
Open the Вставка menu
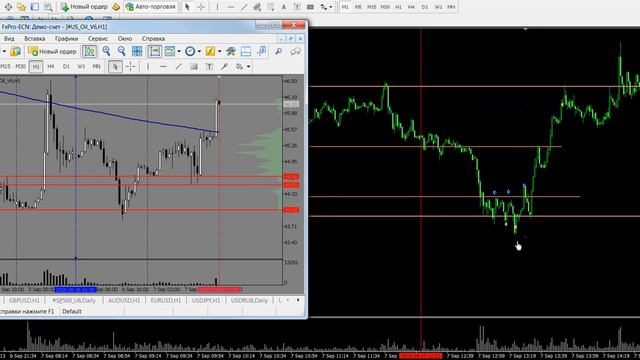(34, 38)
